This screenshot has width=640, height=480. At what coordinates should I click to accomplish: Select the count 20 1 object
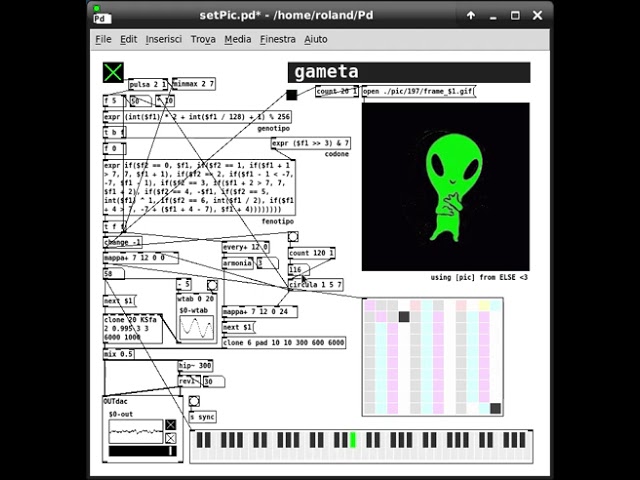(x=337, y=91)
